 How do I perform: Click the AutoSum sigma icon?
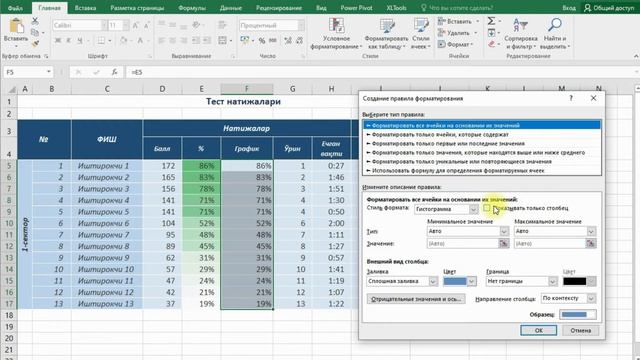pos(491,21)
